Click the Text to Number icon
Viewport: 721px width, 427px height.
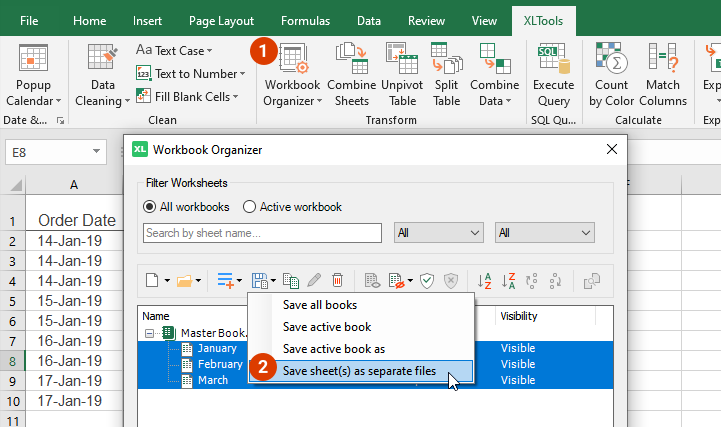point(143,73)
